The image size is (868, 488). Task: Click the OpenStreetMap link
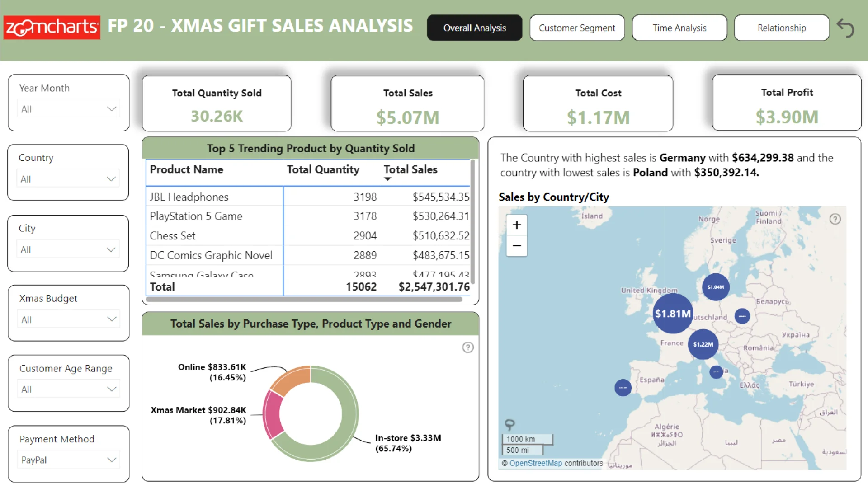pos(536,463)
